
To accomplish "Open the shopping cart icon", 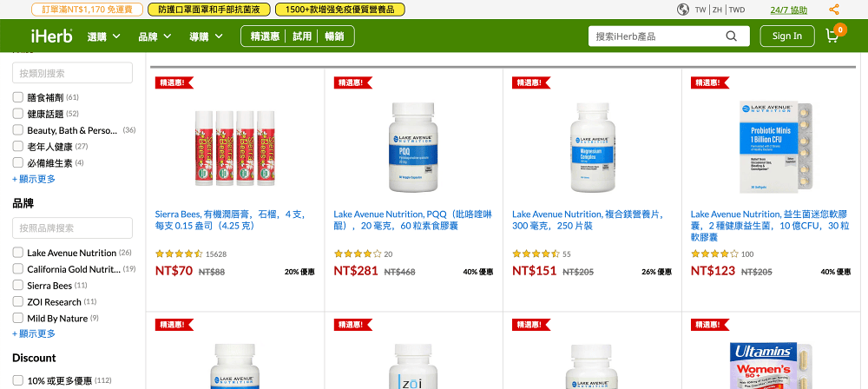I will point(832,36).
